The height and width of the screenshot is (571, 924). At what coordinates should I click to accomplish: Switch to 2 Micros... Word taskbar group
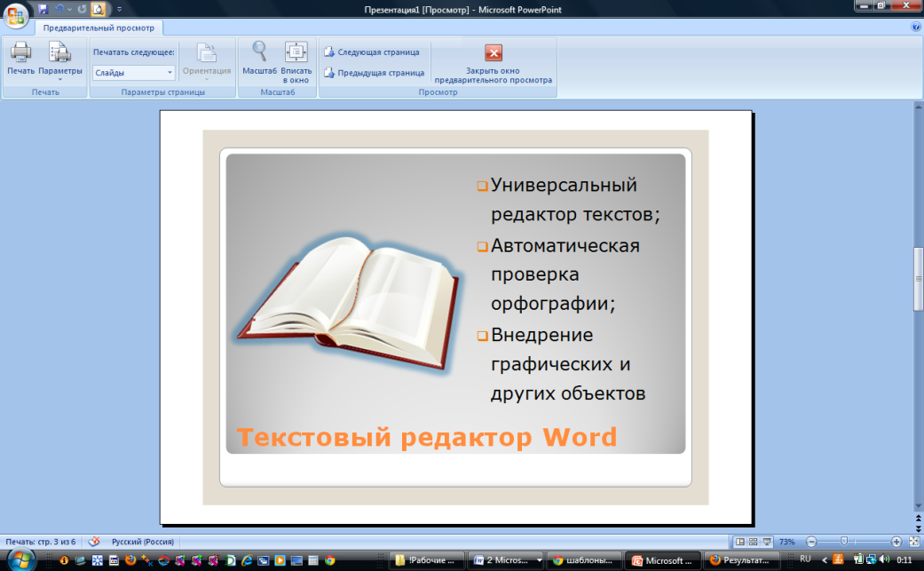(506, 560)
